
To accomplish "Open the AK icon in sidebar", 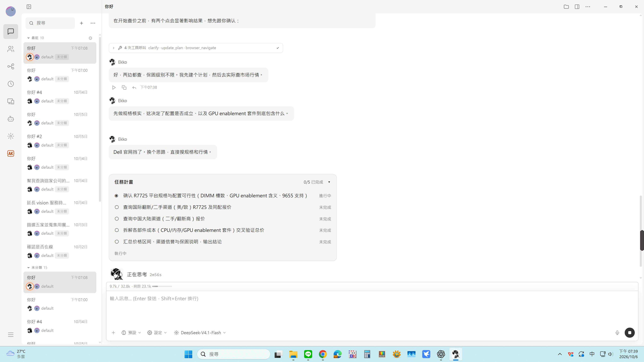I will [x=11, y=153].
